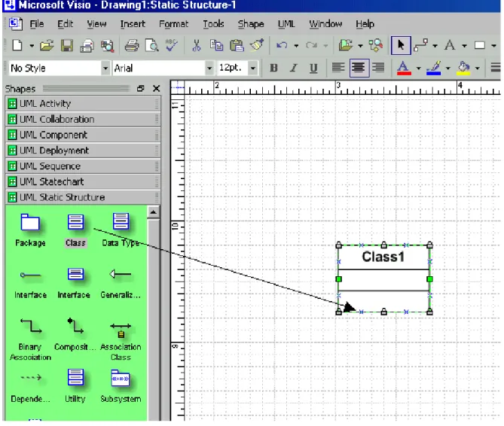Image resolution: width=504 pixels, height=426 pixels.
Task: Open the File menu
Action: [x=37, y=24]
